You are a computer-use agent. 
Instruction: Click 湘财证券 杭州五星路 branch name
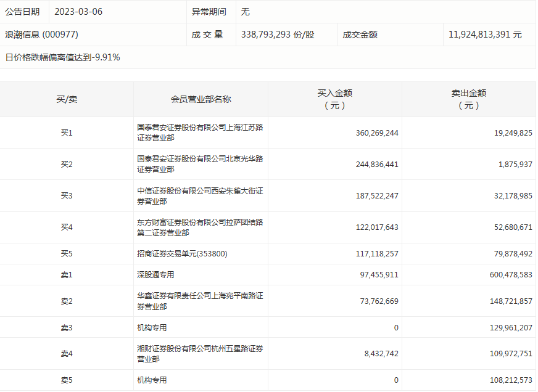click(x=200, y=354)
